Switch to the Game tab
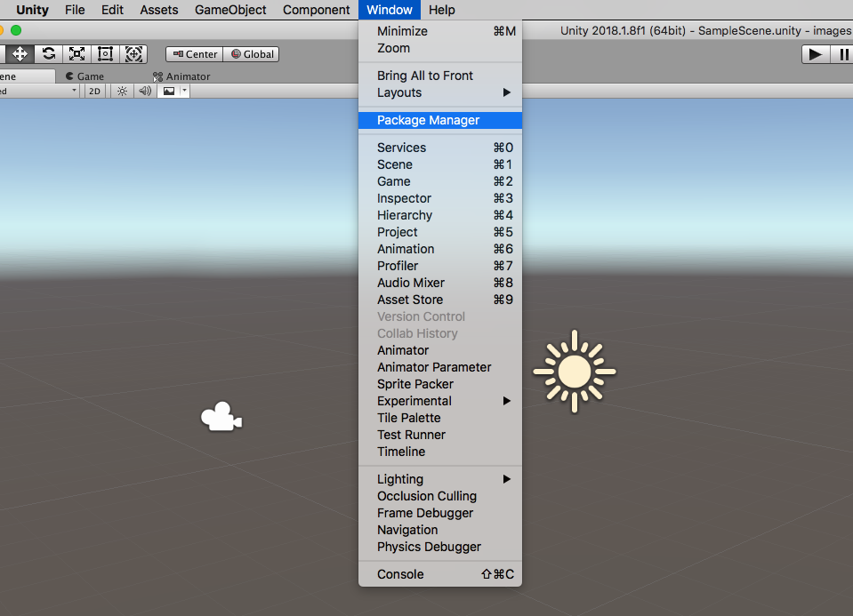 click(x=85, y=76)
